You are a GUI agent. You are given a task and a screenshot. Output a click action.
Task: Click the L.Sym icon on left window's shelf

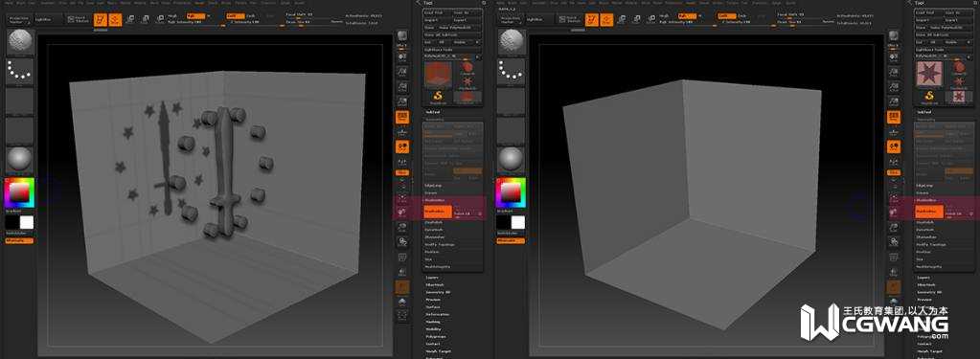point(402,161)
